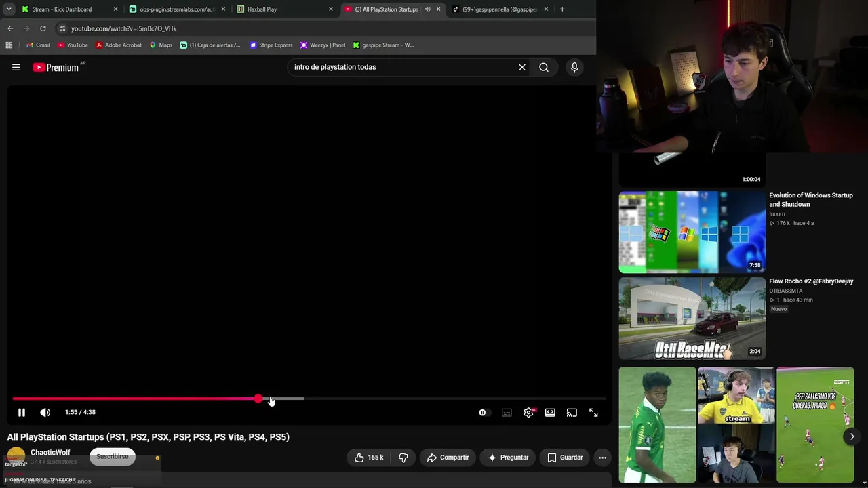868x488 pixels.
Task: Open the ChaoticWolf channel name link
Action: 50,452
